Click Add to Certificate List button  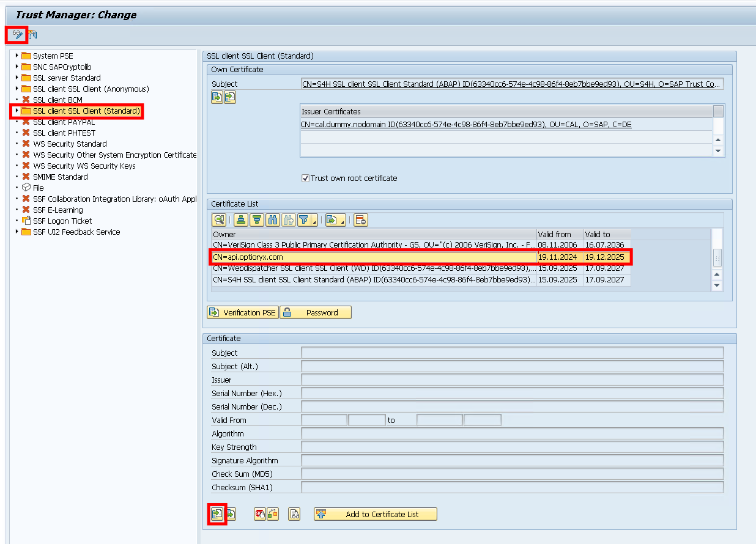[376, 514]
